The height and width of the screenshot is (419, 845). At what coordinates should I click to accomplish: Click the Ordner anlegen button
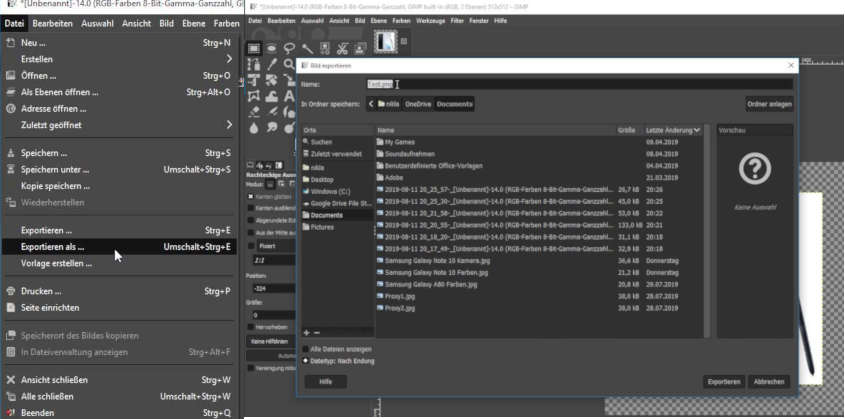coord(769,104)
